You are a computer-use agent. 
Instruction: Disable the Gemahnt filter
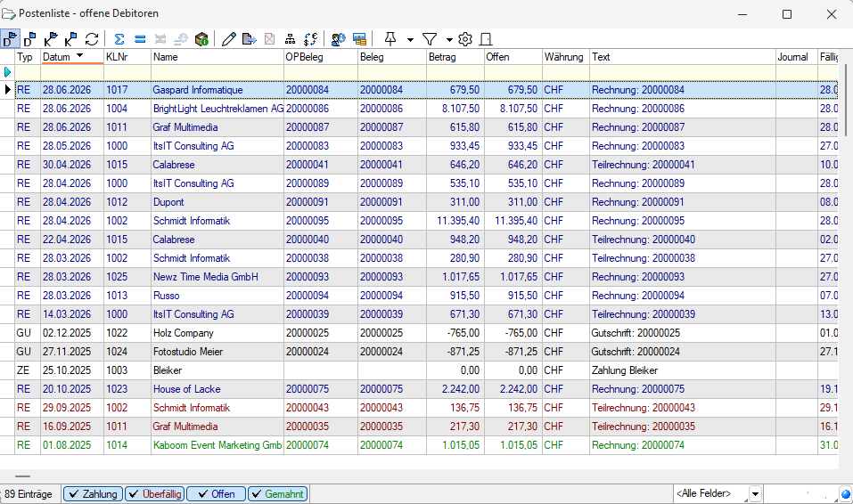[277, 494]
